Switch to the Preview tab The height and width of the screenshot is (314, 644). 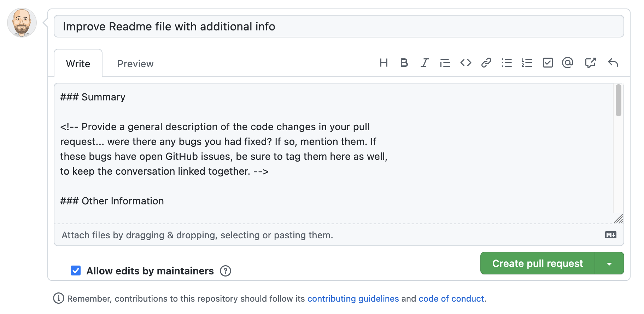pyautogui.click(x=135, y=64)
